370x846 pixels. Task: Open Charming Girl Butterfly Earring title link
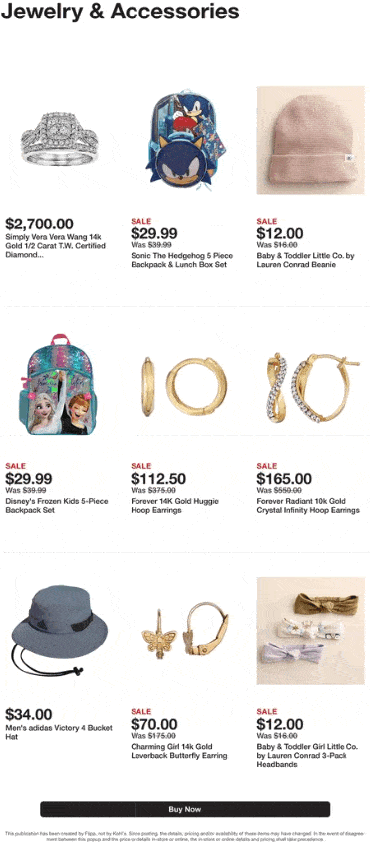click(179, 751)
